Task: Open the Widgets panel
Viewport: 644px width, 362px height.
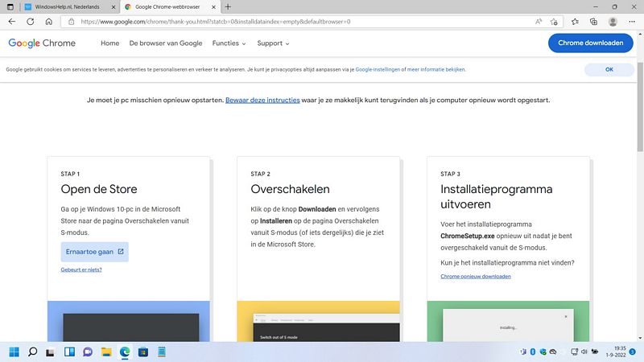Action: tap(69, 352)
